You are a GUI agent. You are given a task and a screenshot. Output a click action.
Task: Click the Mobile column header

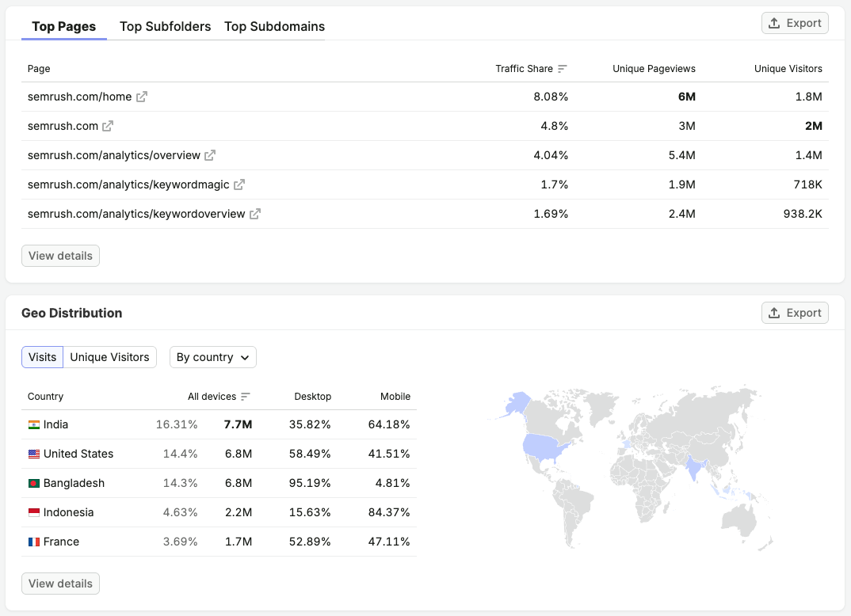click(x=395, y=397)
